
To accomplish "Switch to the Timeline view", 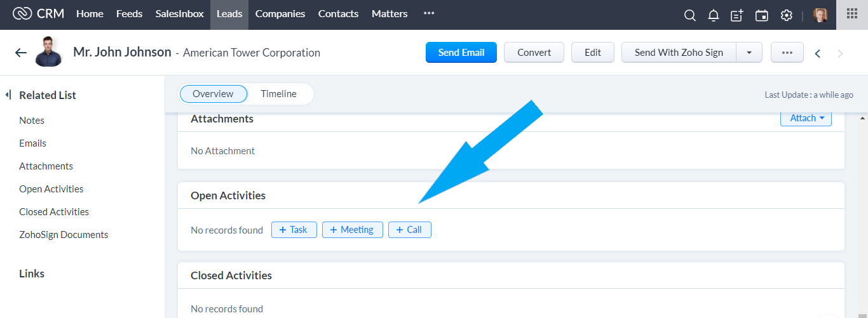I will tap(278, 94).
